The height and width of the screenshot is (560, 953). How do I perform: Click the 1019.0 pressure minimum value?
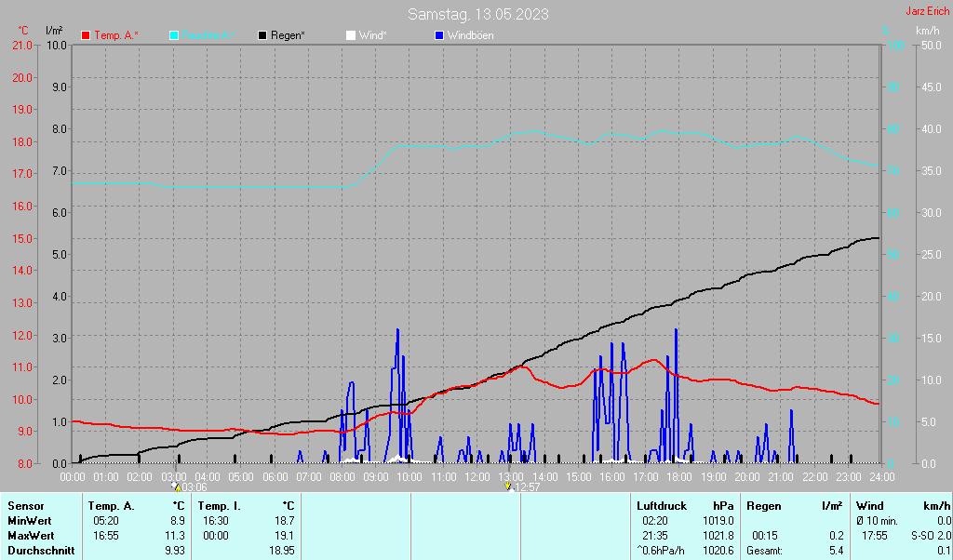pos(718,521)
